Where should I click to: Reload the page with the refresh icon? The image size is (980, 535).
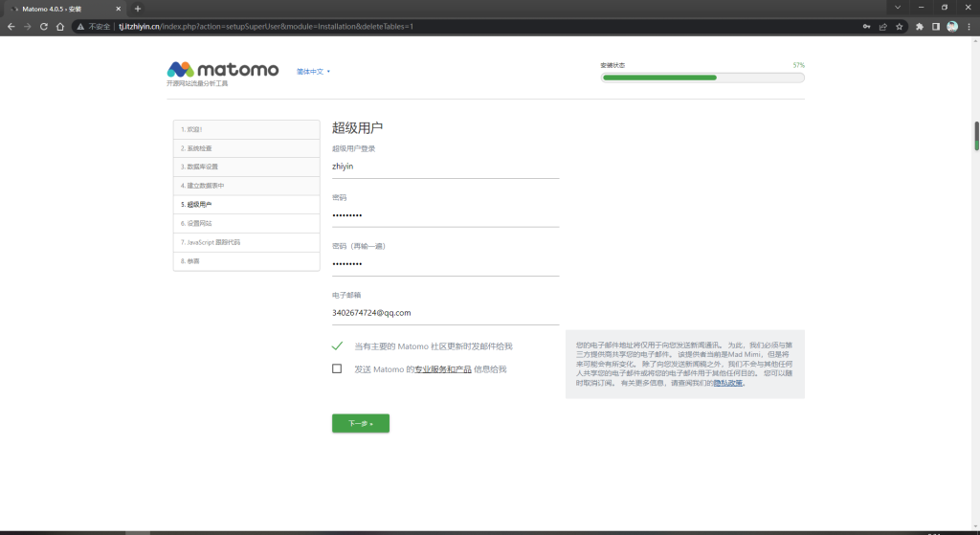[x=42, y=27]
